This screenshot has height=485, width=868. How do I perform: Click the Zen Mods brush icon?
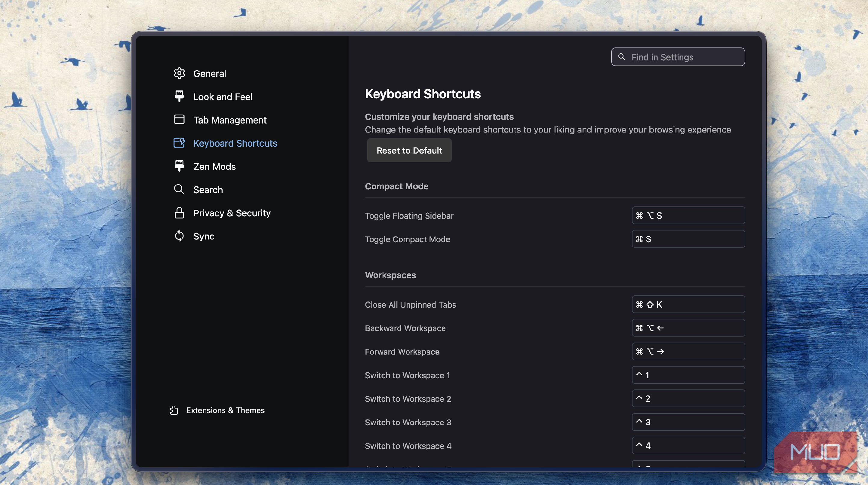[x=179, y=166]
